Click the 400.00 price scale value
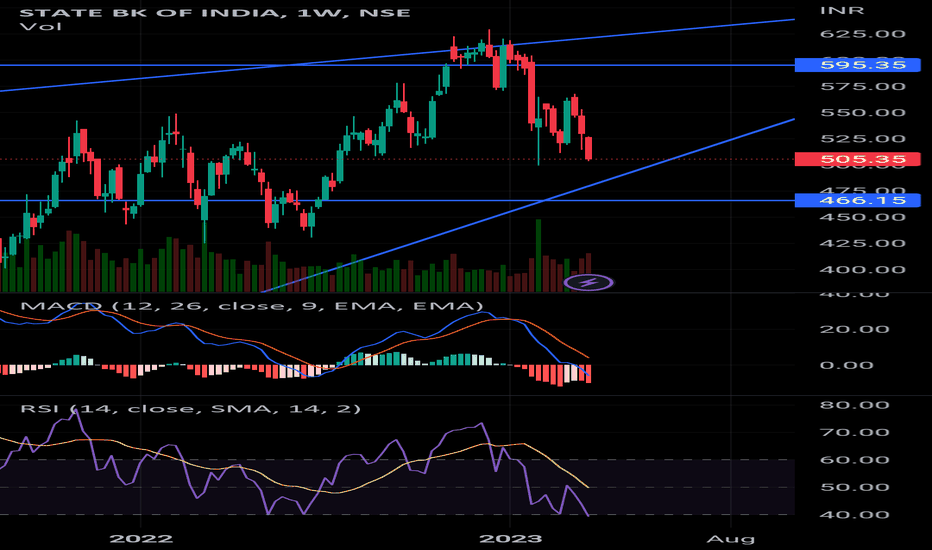This screenshot has width=932, height=550. 862,269
